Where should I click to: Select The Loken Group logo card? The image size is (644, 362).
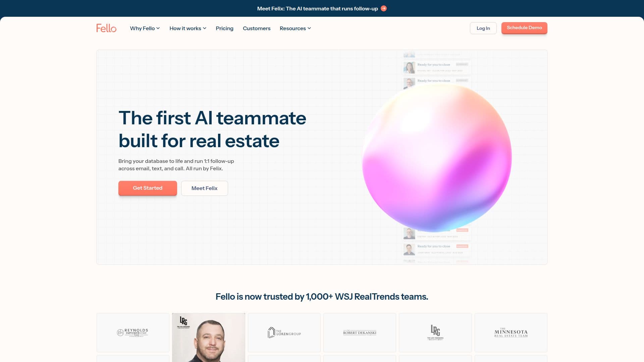tap(284, 333)
